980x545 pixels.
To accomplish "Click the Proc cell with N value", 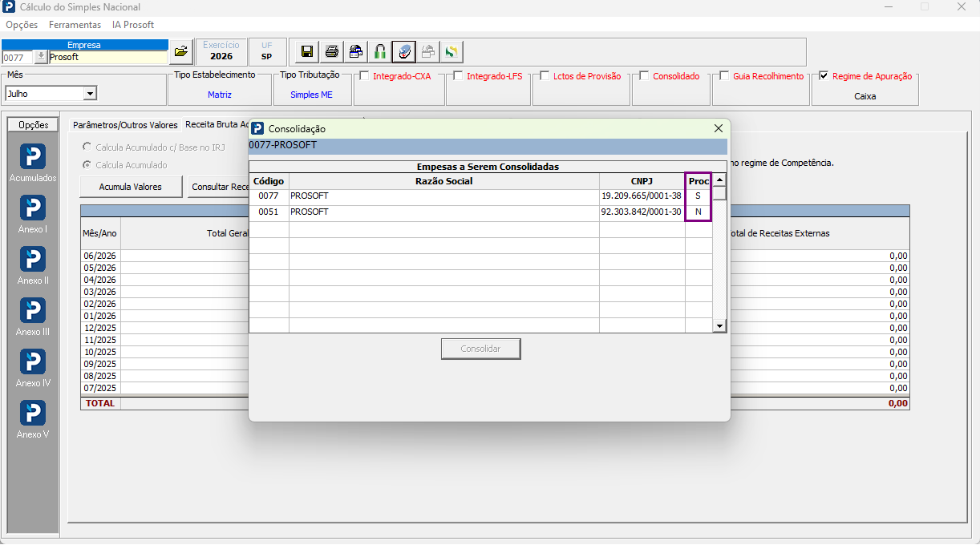I will [x=699, y=212].
